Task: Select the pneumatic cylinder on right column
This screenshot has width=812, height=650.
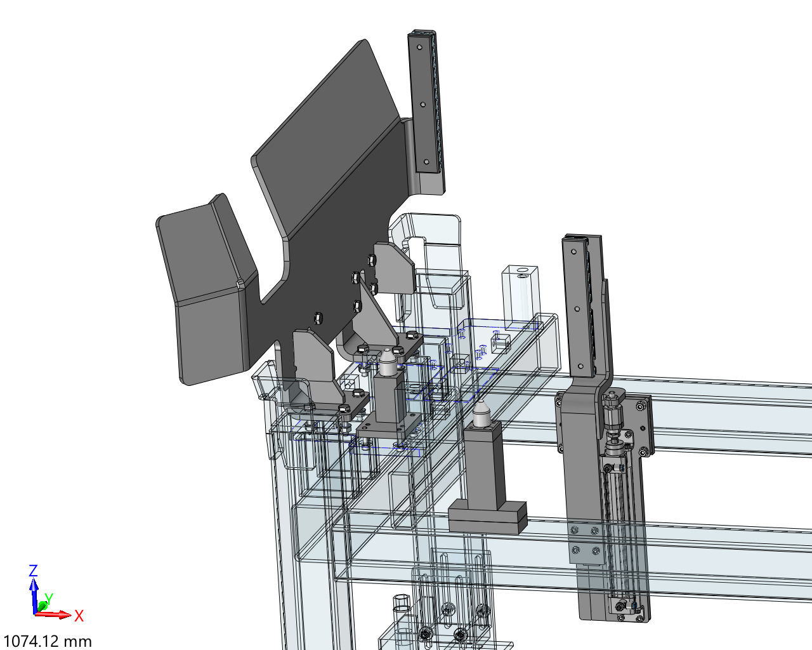Action: tap(617, 495)
